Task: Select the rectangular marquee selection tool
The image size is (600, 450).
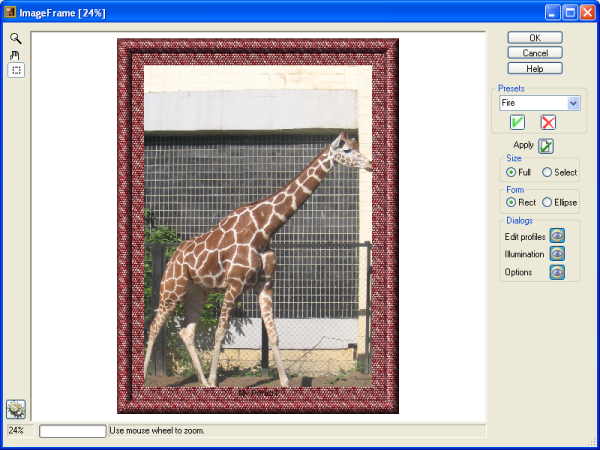Action: (16, 71)
